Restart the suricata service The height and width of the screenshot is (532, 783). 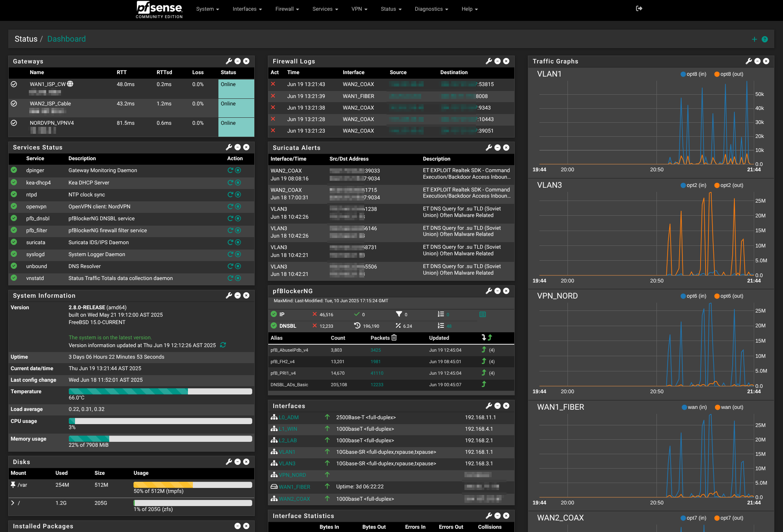(230, 242)
